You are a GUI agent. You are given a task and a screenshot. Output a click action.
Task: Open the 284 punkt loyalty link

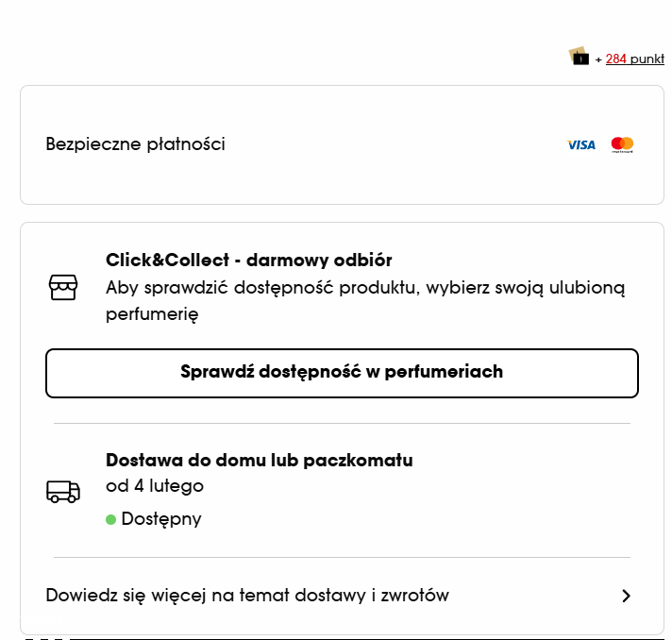tap(634, 59)
